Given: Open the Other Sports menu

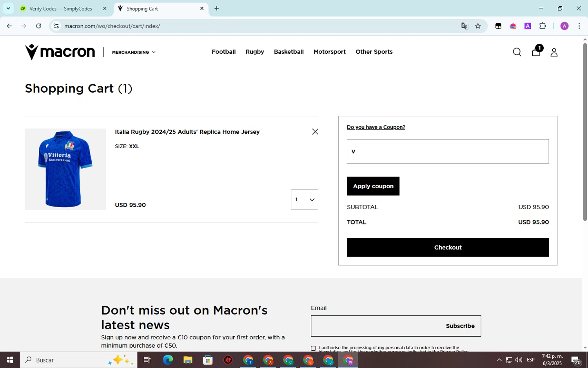Looking at the screenshot, I should (374, 52).
